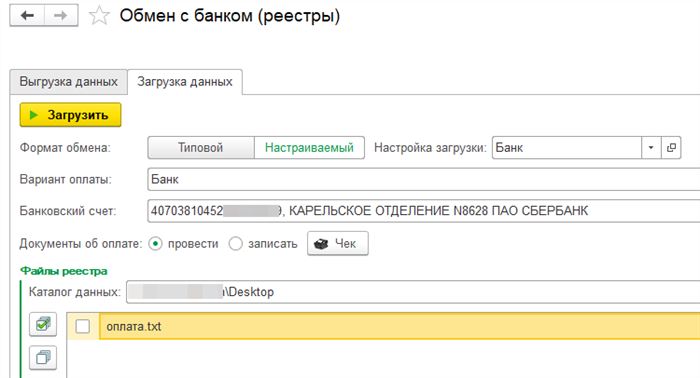Click the Файлы реестра section header

64,271
